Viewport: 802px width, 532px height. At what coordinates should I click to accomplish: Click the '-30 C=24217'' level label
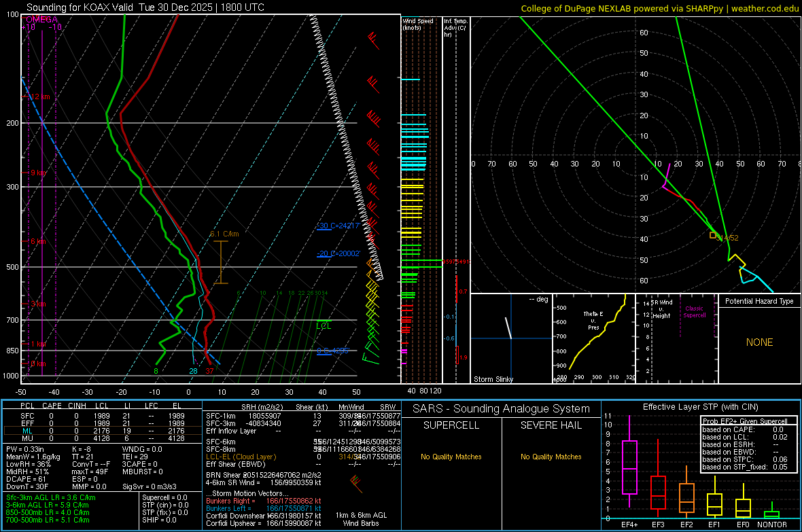tap(338, 226)
